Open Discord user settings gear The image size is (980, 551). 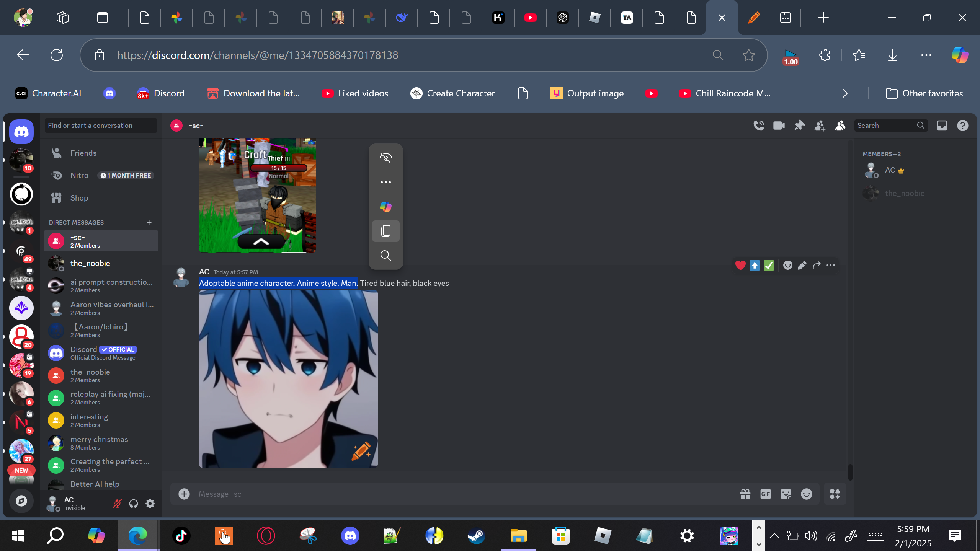coord(150,504)
